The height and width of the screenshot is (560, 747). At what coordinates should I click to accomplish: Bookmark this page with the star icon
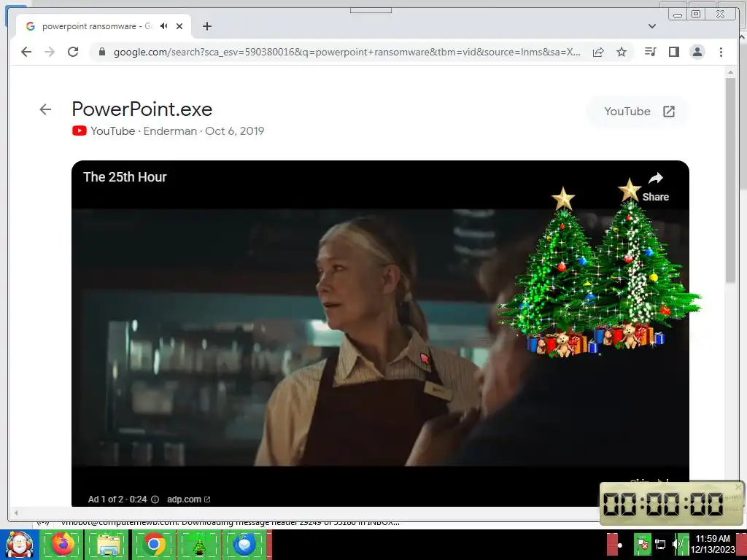(622, 52)
